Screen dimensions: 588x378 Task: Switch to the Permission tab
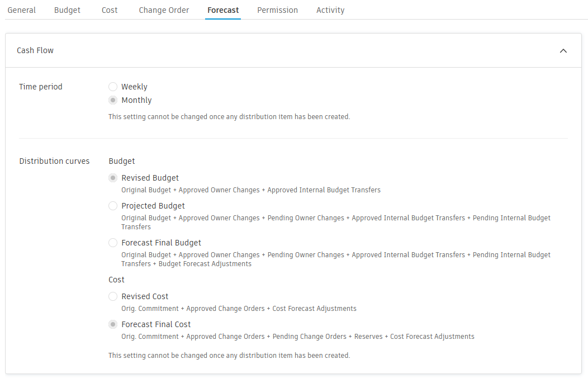277,10
